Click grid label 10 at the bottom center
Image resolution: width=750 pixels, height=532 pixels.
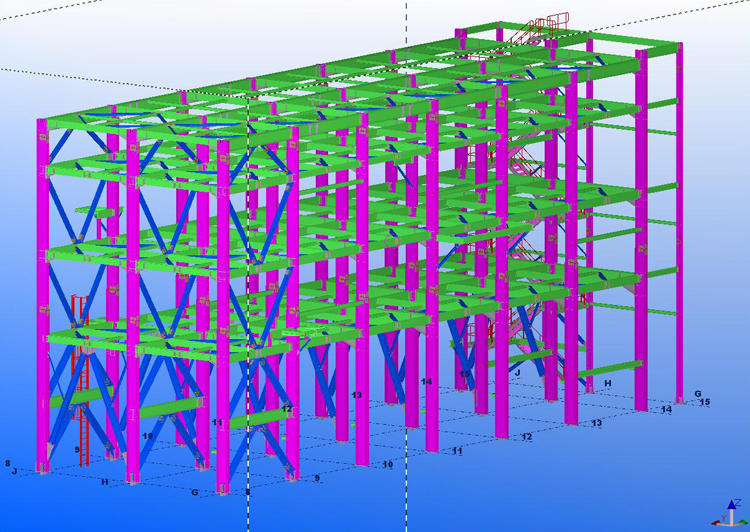(x=387, y=465)
